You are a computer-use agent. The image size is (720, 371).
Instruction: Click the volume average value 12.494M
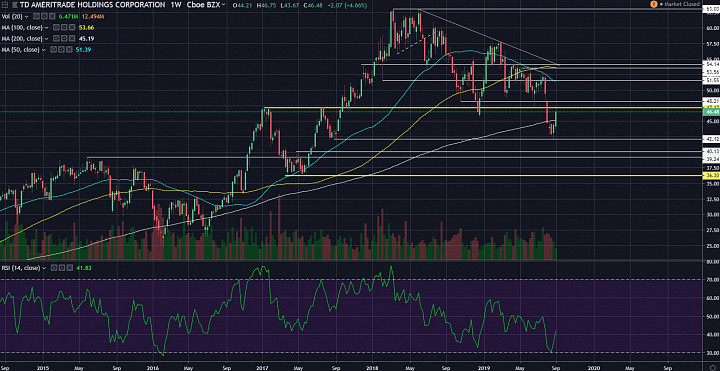(x=93, y=17)
